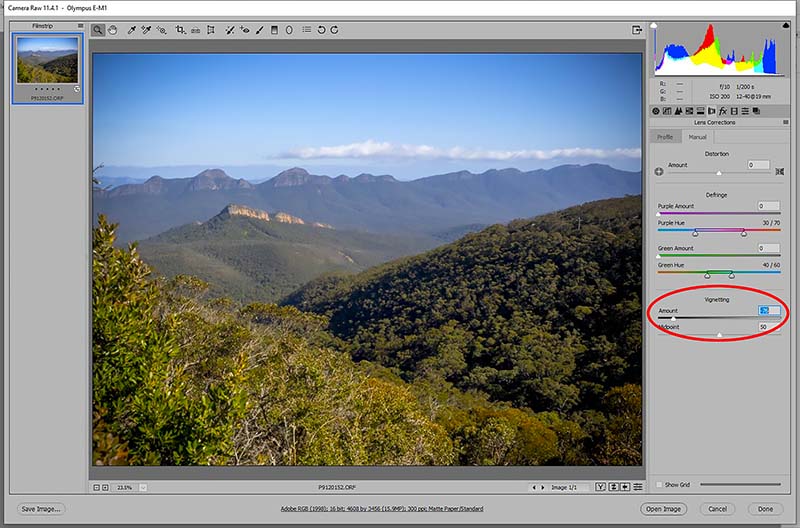Select the Zoom tool

tap(97, 30)
